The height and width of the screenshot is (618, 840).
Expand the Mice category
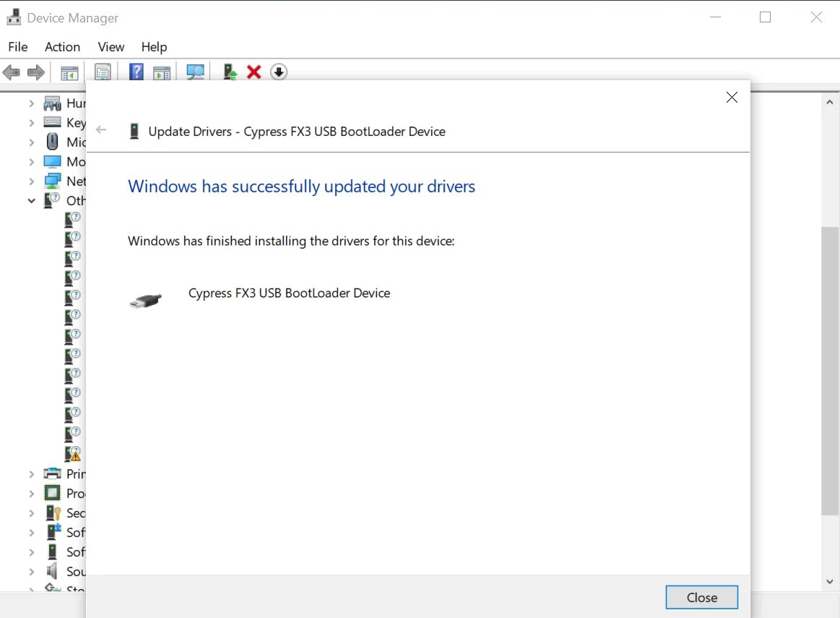31,142
